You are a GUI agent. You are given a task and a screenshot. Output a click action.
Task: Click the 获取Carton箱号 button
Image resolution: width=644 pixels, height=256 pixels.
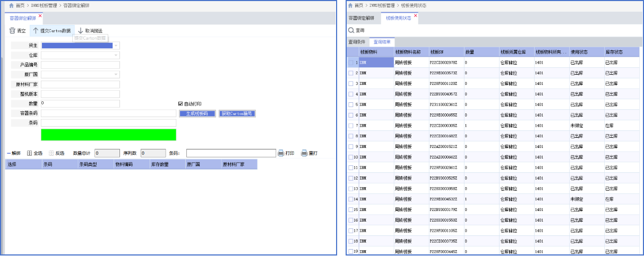[x=237, y=113]
